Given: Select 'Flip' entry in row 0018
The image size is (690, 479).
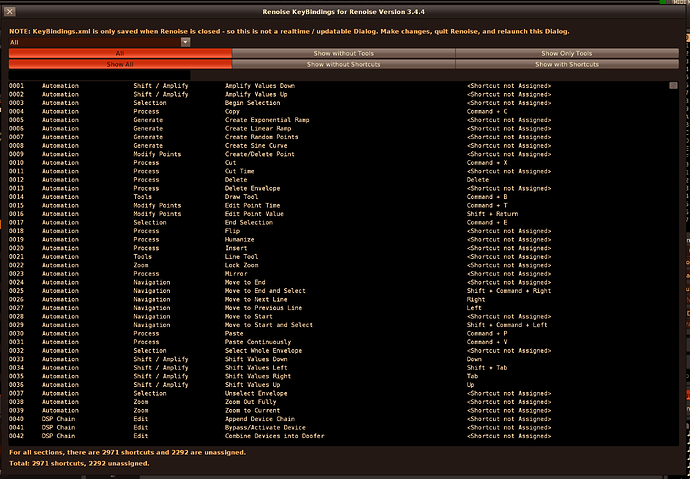Looking at the screenshot, I should point(232,231).
